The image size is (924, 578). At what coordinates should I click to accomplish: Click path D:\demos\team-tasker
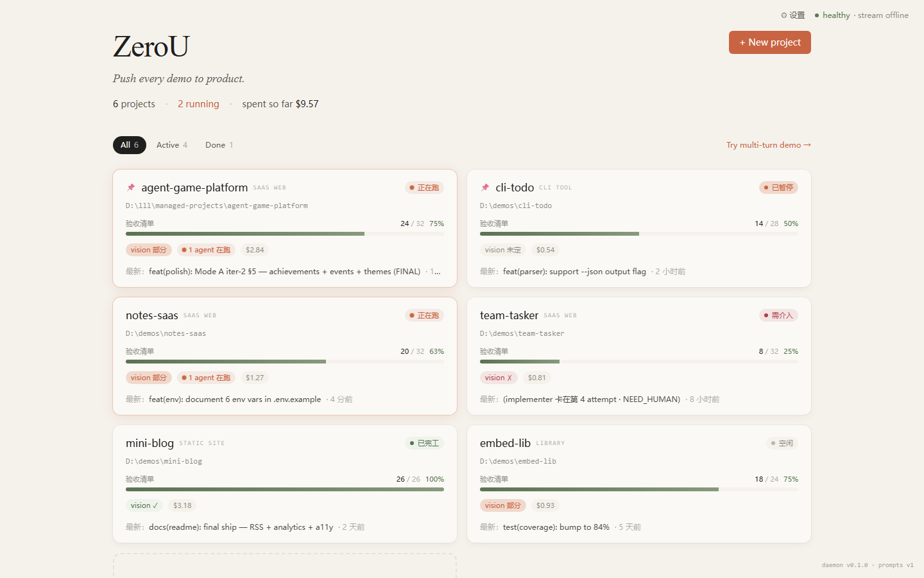pos(522,333)
